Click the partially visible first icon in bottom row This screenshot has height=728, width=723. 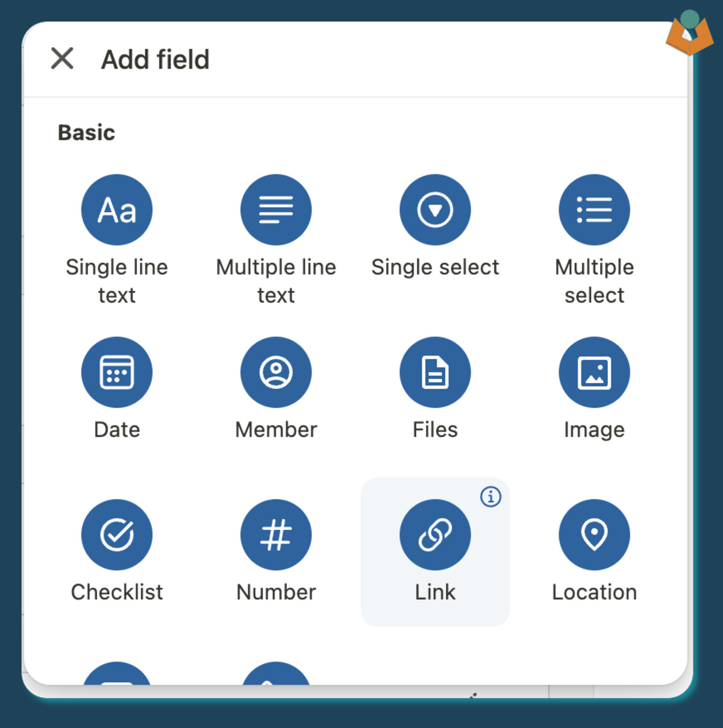coord(117,674)
